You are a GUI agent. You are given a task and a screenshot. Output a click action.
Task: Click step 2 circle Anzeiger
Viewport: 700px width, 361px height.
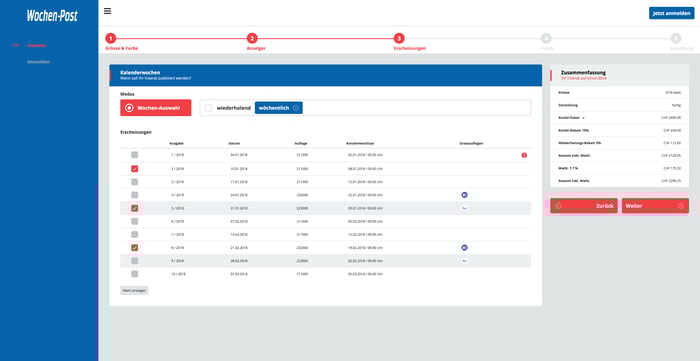click(252, 38)
